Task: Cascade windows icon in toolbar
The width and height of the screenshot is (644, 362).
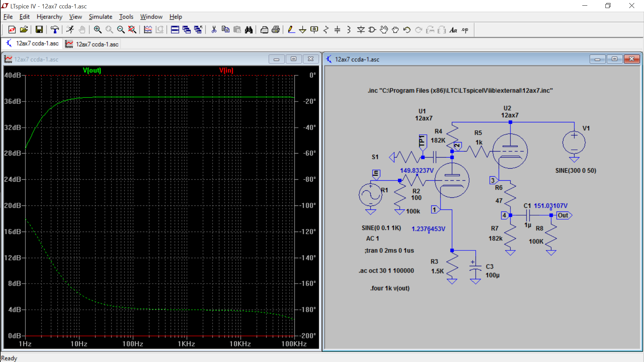Action: coord(187,30)
